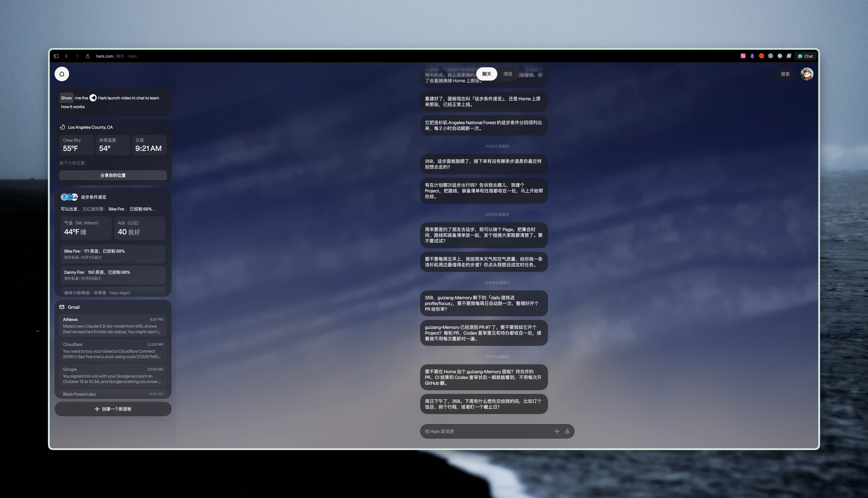Open the 搜索 search button
The image size is (868, 498).
785,74
